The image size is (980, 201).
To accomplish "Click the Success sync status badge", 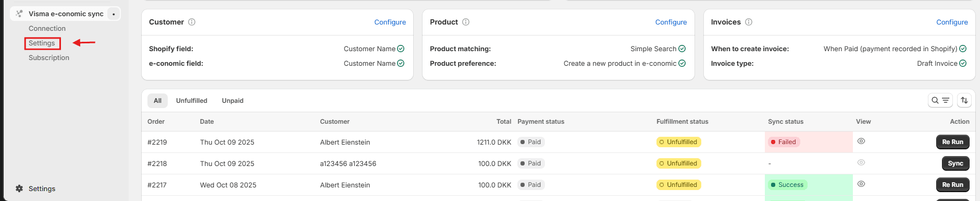I will click(787, 185).
